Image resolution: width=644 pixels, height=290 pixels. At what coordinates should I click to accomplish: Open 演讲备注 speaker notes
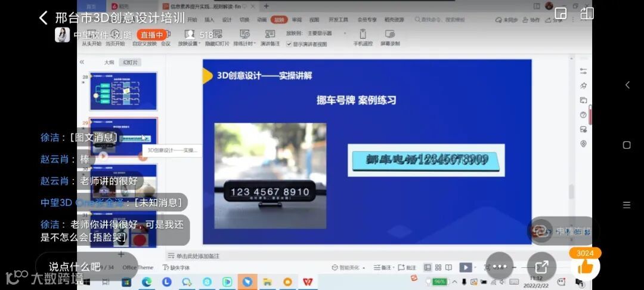[x=270, y=38]
